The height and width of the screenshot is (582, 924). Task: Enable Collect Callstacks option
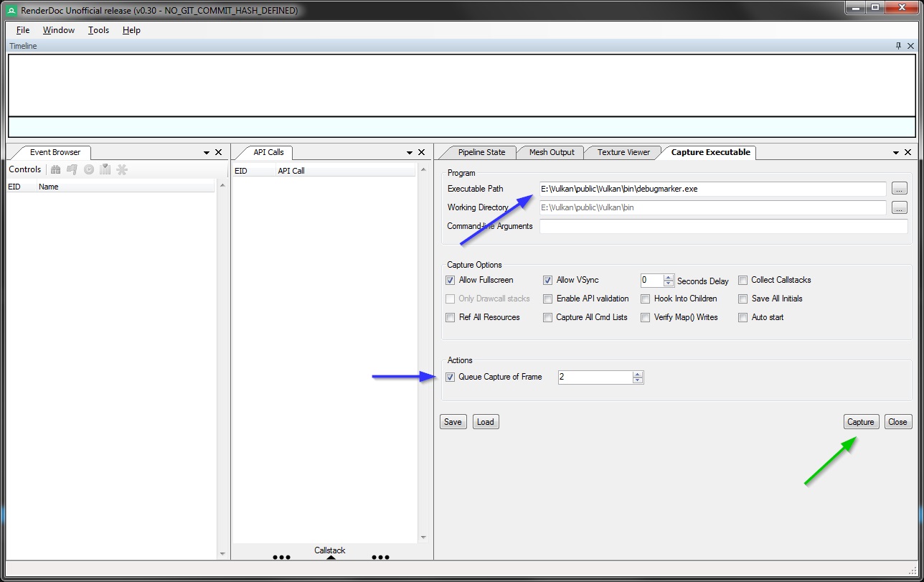[x=743, y=280]
